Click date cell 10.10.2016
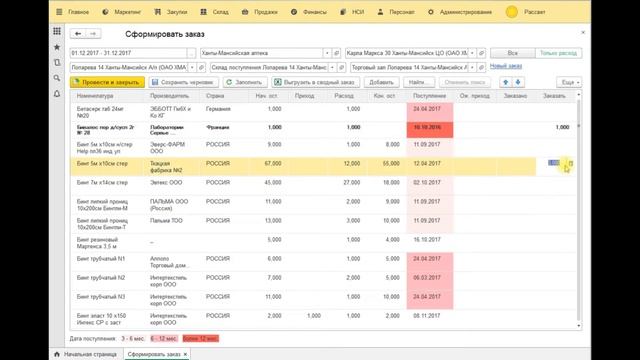 point(429,129)
